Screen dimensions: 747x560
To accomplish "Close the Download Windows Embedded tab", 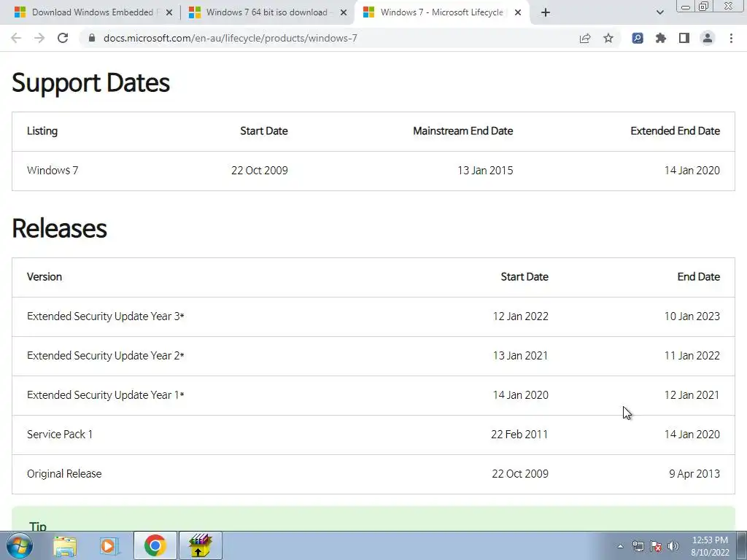I will tap(169, 12).
